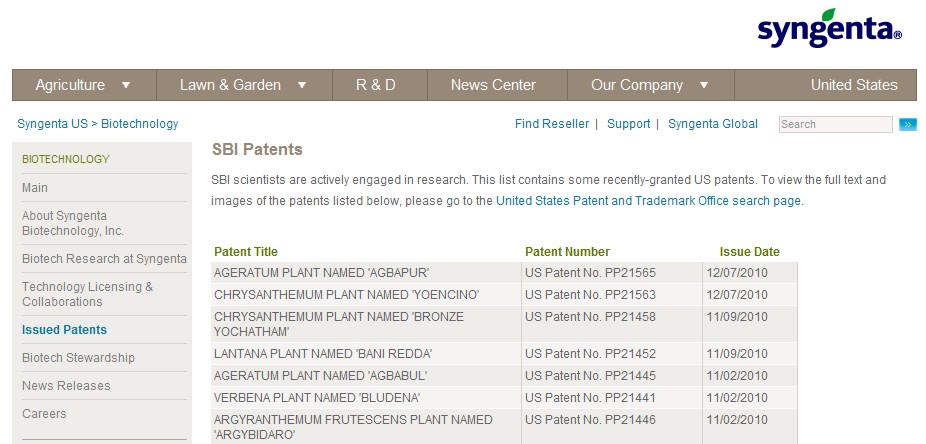Click the Syngenta logo
The width and height of the screenshot is (926, 444).
[x=829, y=30]
